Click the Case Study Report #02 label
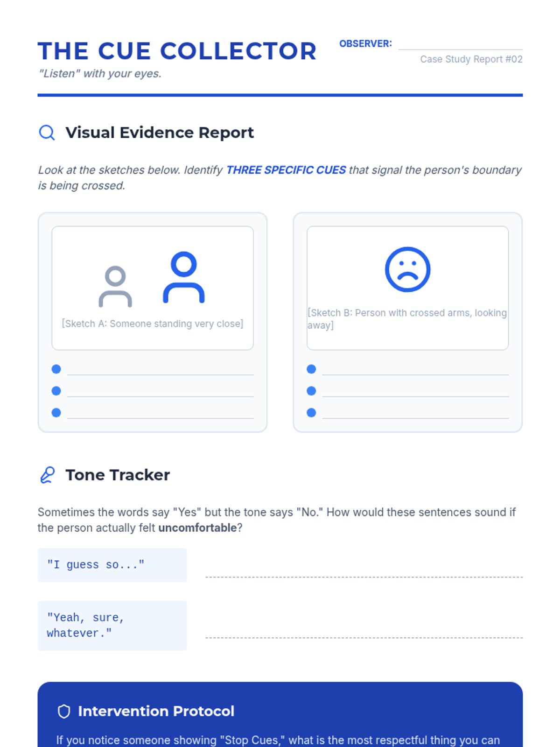This screenshot has width=560, height=747. click(471, 59)
